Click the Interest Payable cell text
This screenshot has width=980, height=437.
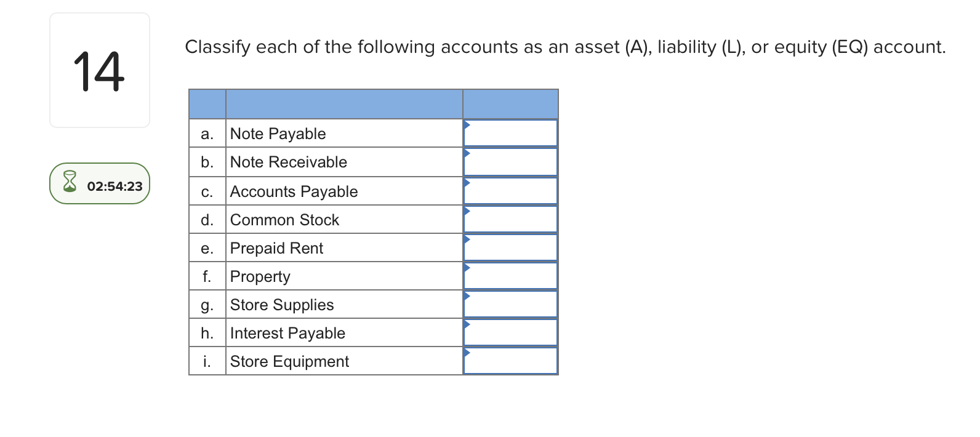(x=287, y=333)
